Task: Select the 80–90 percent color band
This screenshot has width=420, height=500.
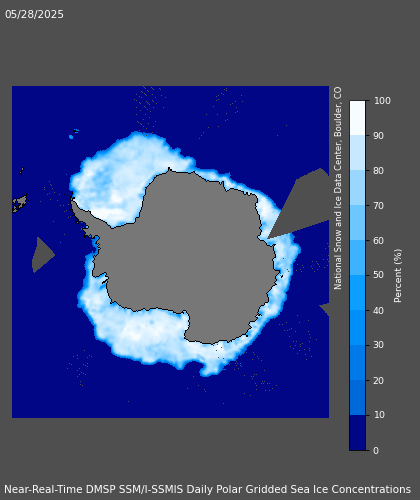Action: pos(357,153)
